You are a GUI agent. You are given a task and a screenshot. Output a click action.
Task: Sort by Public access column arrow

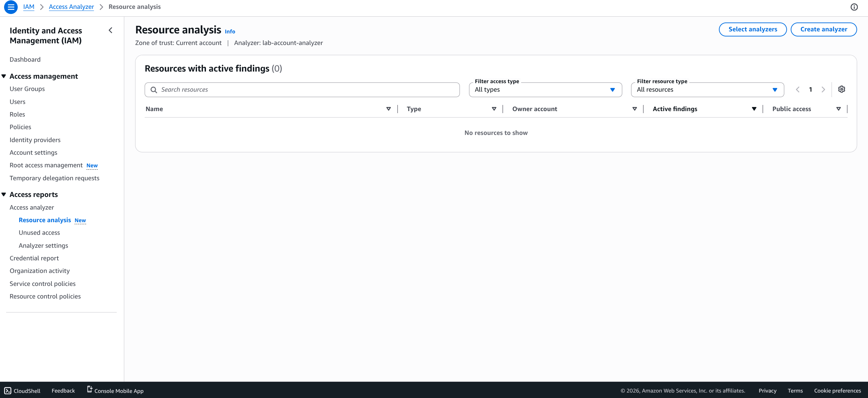(838, 109)
